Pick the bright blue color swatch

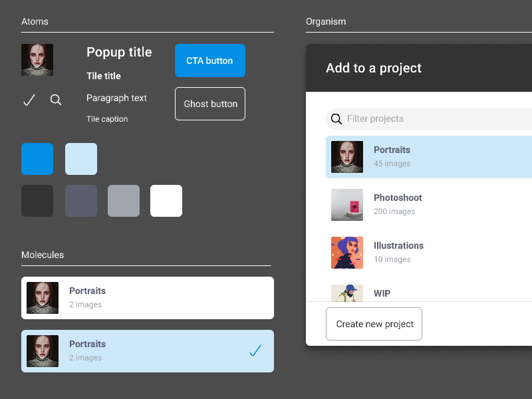[37, 159]
